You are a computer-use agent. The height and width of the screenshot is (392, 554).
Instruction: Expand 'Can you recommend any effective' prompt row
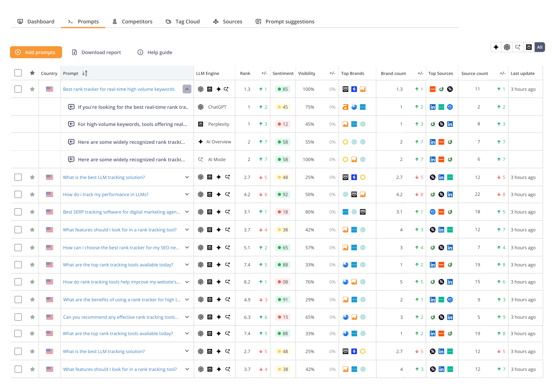pyautogui.click(x=187, y=317)
